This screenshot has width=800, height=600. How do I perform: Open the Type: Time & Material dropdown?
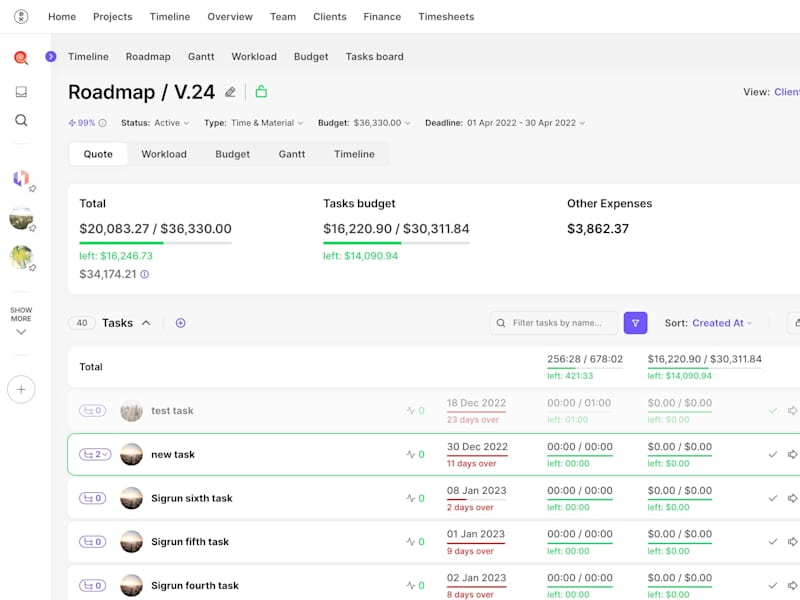[254, 123]
